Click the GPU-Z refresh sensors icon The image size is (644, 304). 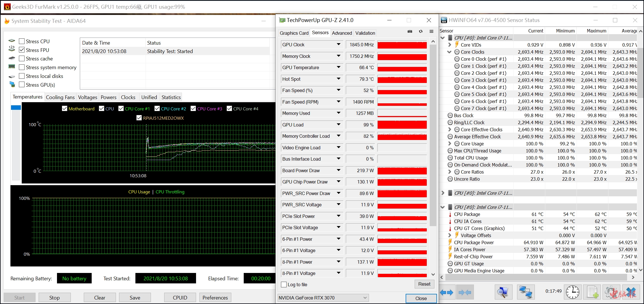point(421,31)
